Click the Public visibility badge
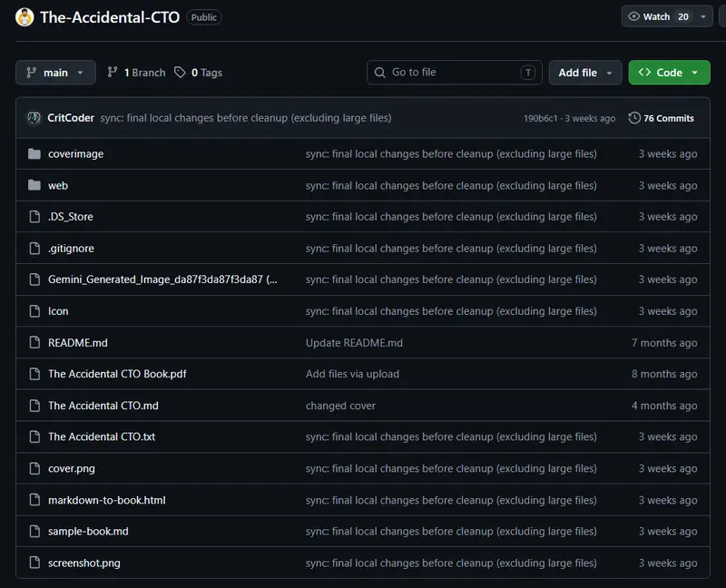This screenshot has height=588, width=726. coord(203,17)
